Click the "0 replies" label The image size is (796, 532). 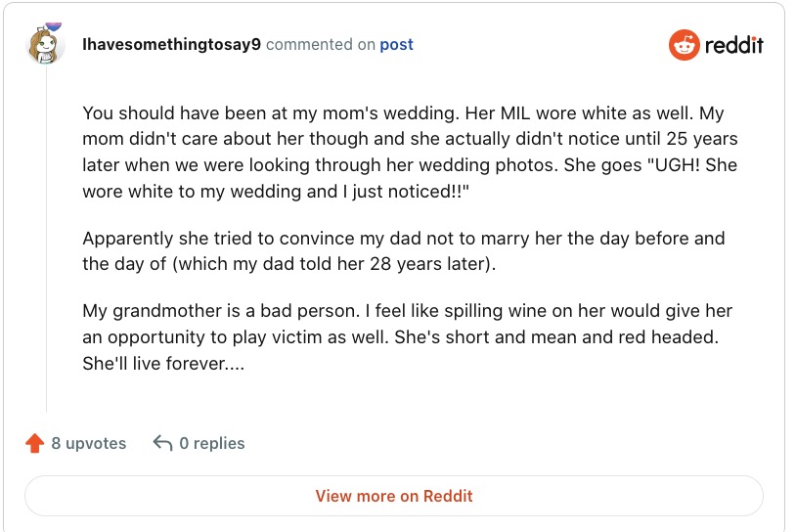(x=212, y=444)
